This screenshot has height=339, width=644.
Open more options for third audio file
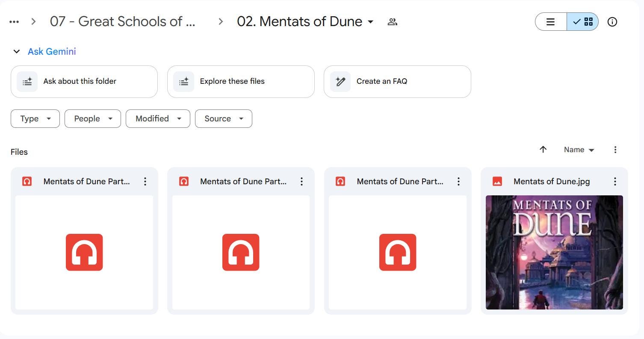pos(458,182)
